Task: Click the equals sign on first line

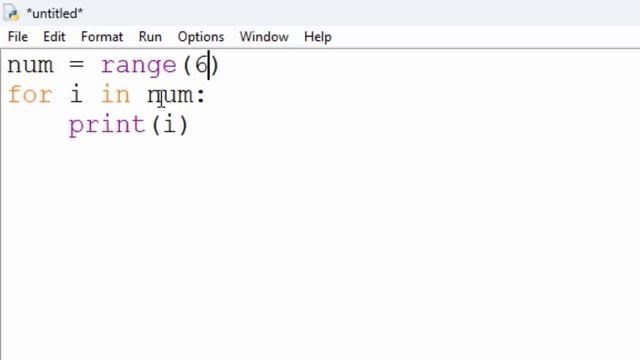Action: click(76, 65)
